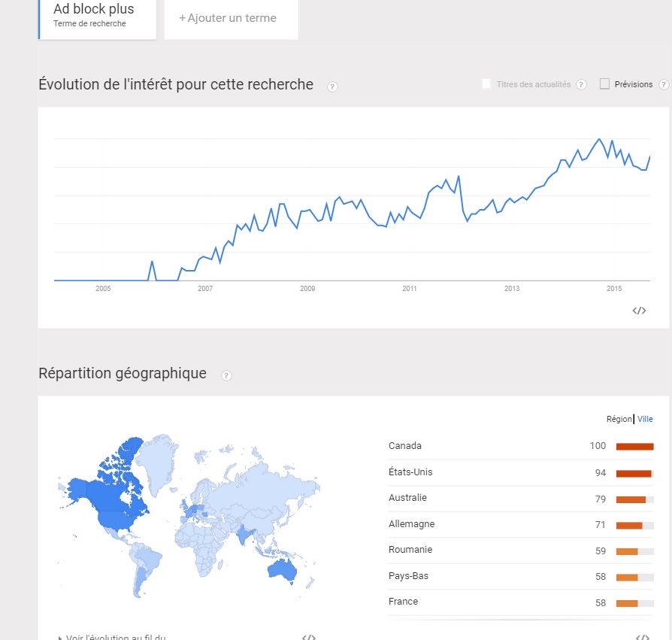Click the Canada score bar showing 100

click(x=634, y=447)
